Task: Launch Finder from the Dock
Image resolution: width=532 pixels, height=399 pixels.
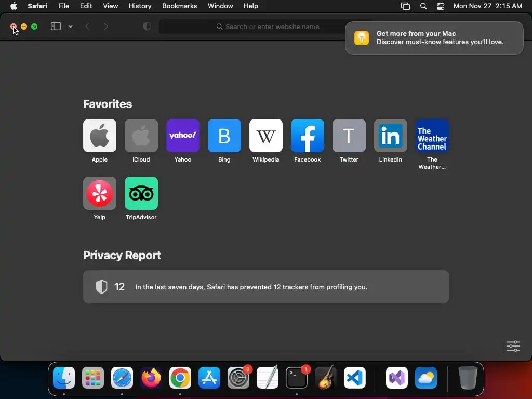Action: click(64, 377)
